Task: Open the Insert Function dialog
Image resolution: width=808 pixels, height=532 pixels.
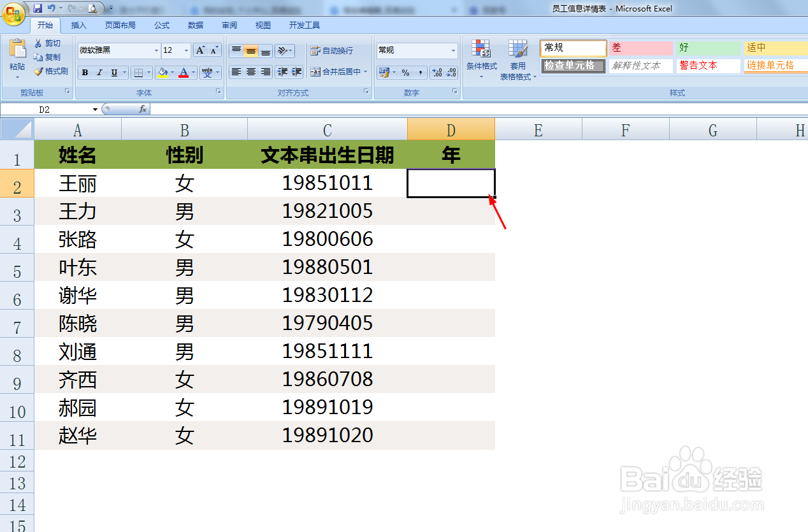Action: pos(143,109)
